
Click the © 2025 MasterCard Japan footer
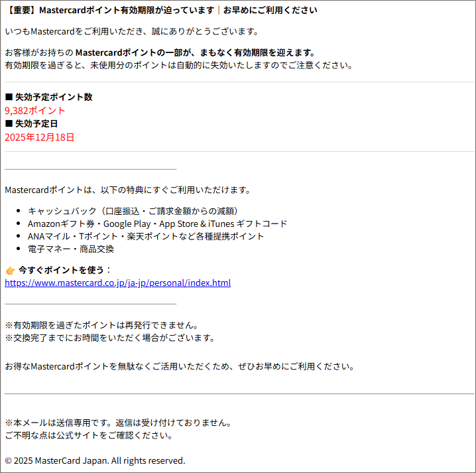(95, 460)
